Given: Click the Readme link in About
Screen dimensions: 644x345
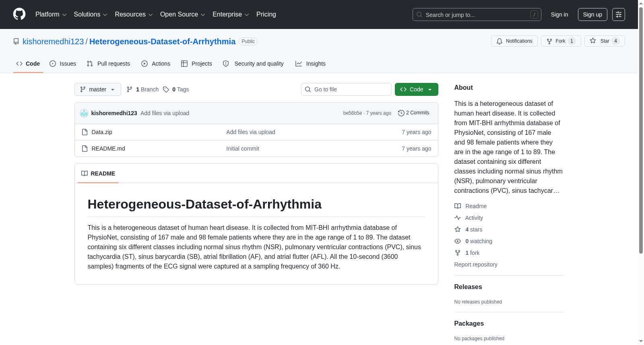Looking at the screenshot, I should tap(471, 206).
